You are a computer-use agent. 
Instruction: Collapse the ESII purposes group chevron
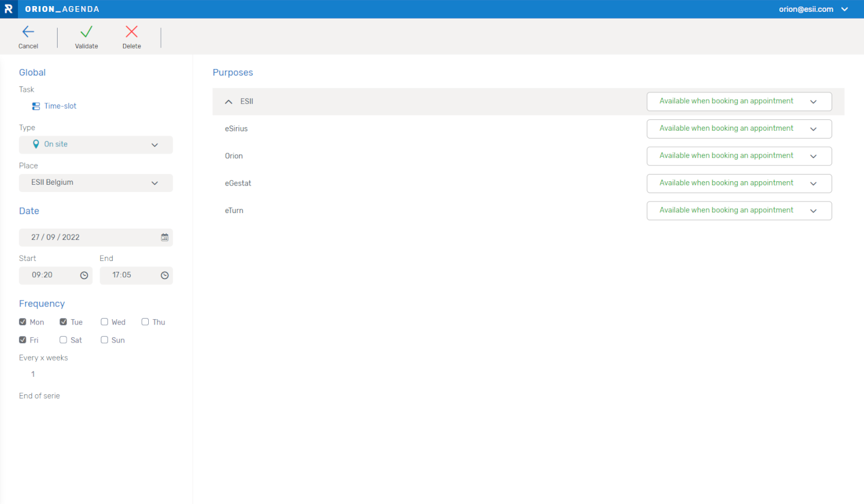(x=229, y=102)
